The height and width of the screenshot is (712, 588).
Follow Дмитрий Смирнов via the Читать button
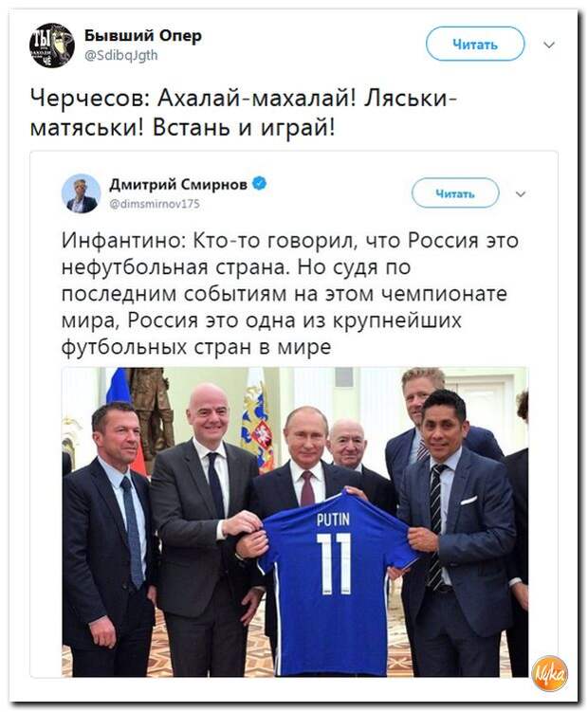[x=455, y=193]
